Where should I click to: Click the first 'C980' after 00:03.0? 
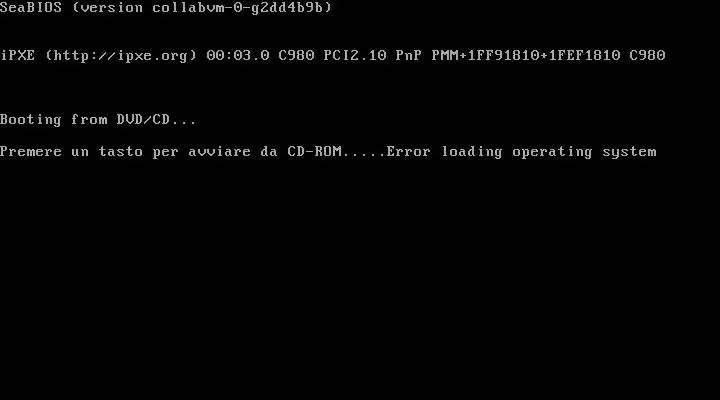tap(296, 55)
